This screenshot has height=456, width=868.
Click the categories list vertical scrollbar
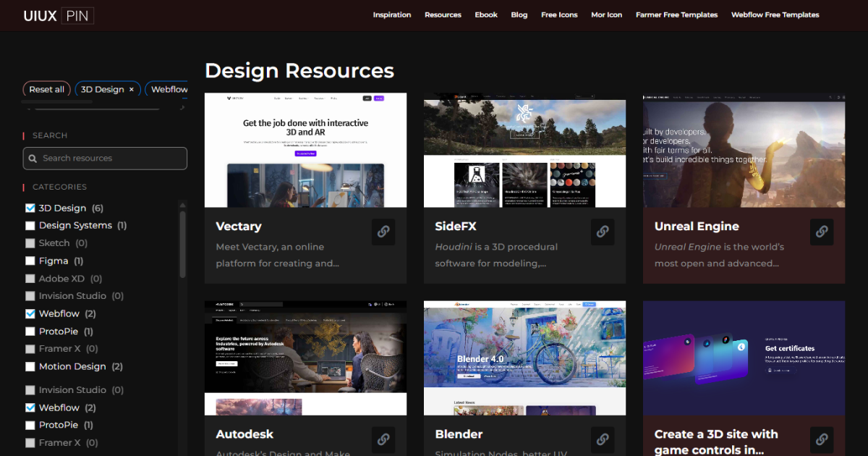[182, 245]
